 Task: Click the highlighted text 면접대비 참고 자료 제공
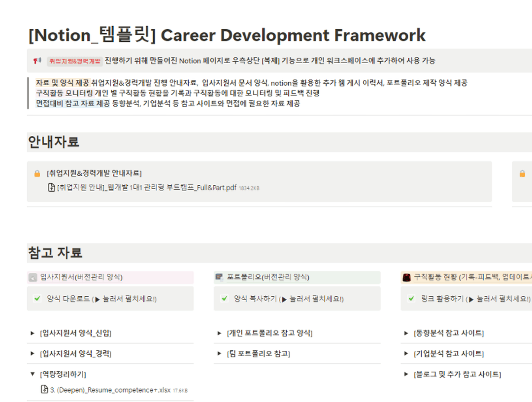coord(72,103)
